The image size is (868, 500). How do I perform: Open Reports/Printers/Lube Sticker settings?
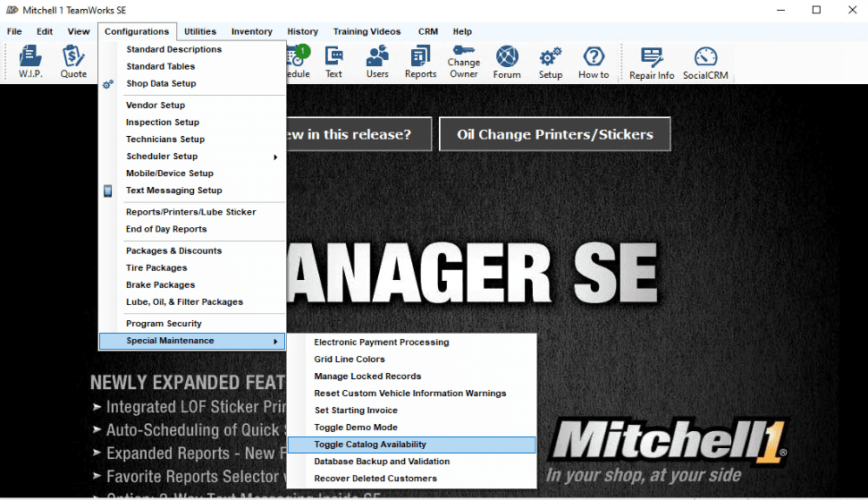(191, 212)
